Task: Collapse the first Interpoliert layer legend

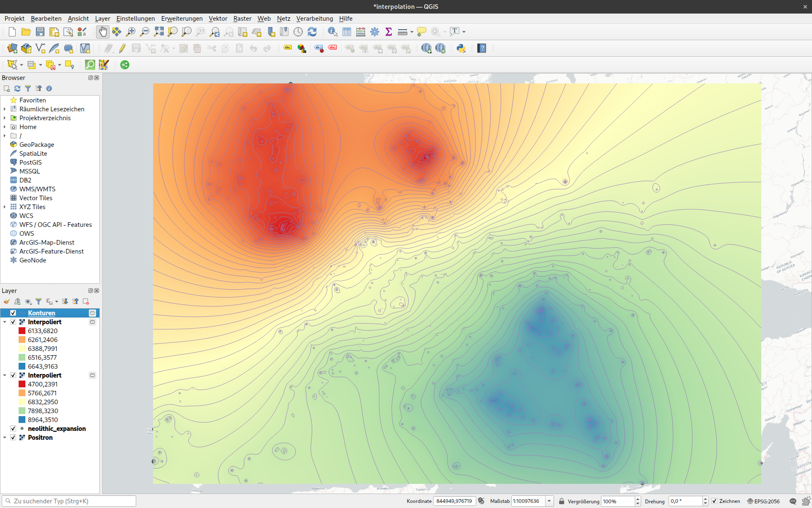Action: click(5, 322)
